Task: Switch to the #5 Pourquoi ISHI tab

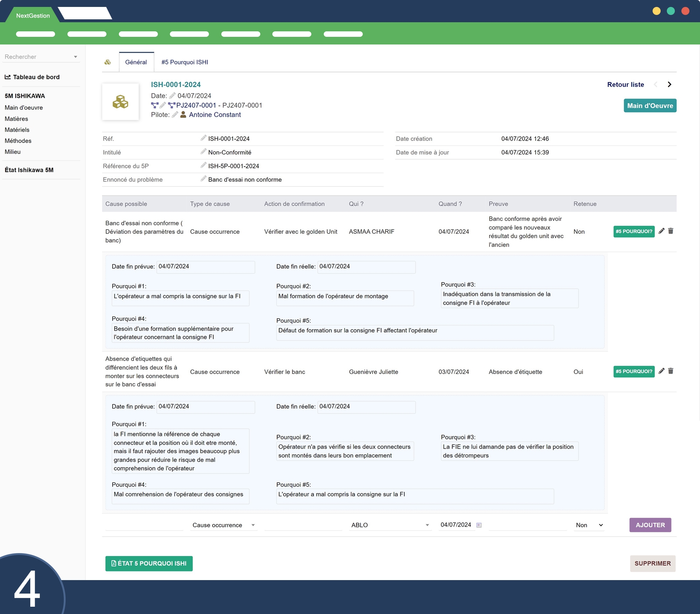Action: click(184, 62)
